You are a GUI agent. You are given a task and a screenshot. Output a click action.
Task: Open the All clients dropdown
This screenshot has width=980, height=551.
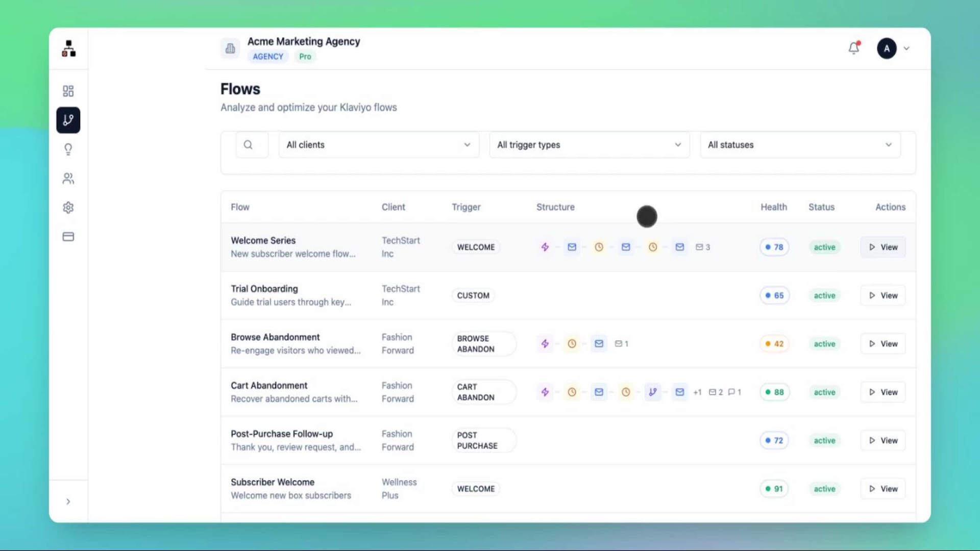378,145
